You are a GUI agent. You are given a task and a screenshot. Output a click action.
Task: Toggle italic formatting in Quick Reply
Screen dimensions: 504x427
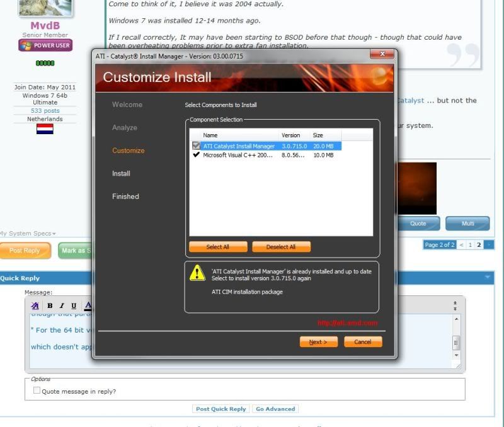pos(62,305)
